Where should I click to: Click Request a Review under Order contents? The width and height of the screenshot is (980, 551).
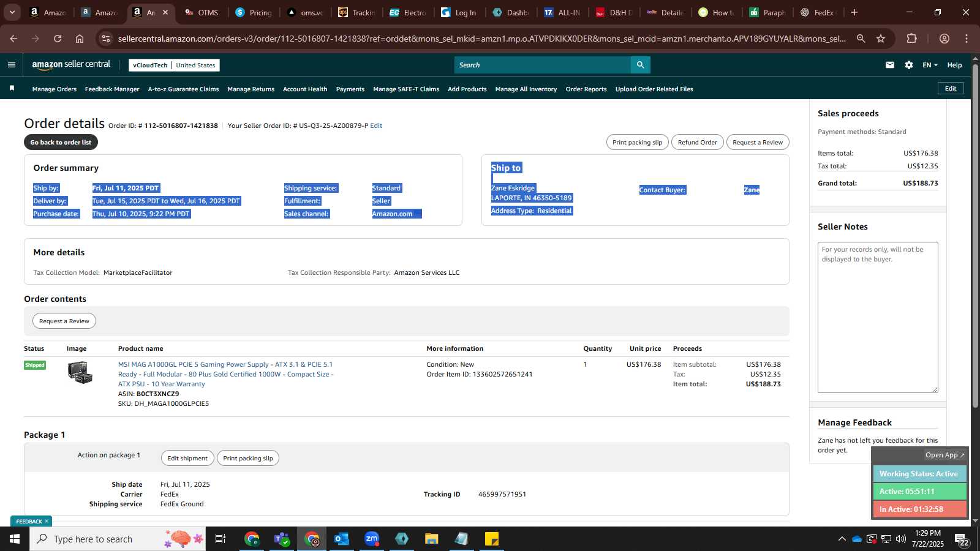(64, 321)
